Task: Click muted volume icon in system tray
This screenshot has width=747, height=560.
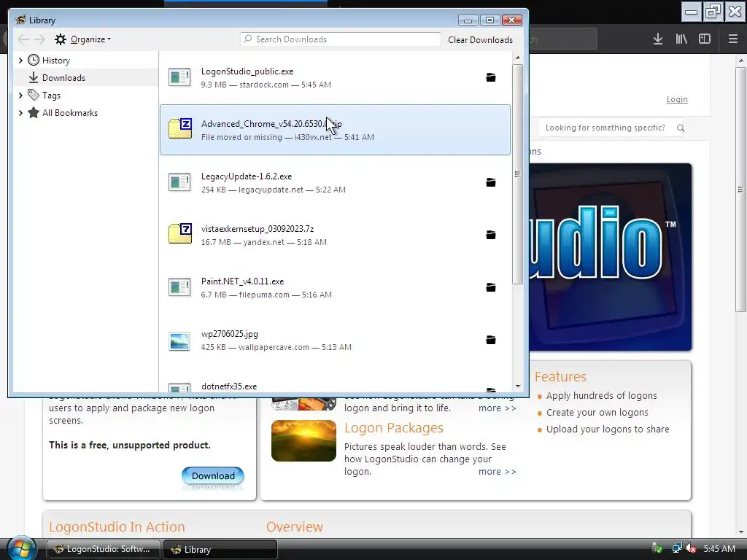Action: [691, 548]
